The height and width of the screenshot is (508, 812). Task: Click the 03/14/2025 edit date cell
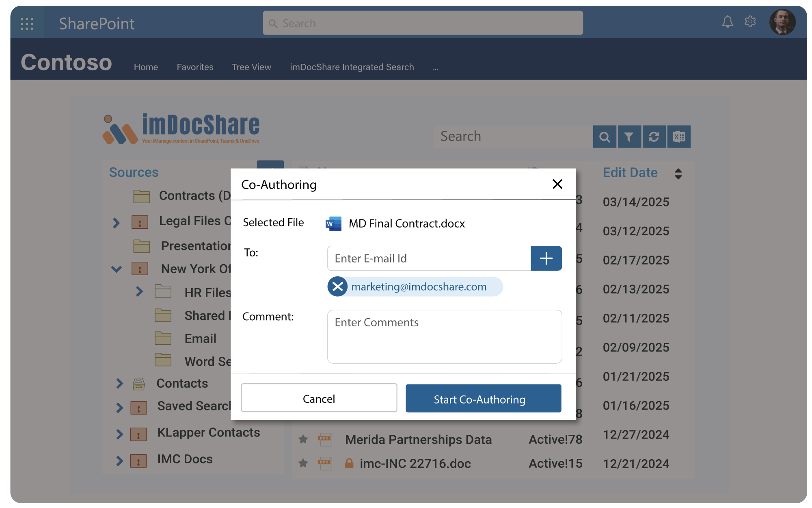[x=636, y=202]
